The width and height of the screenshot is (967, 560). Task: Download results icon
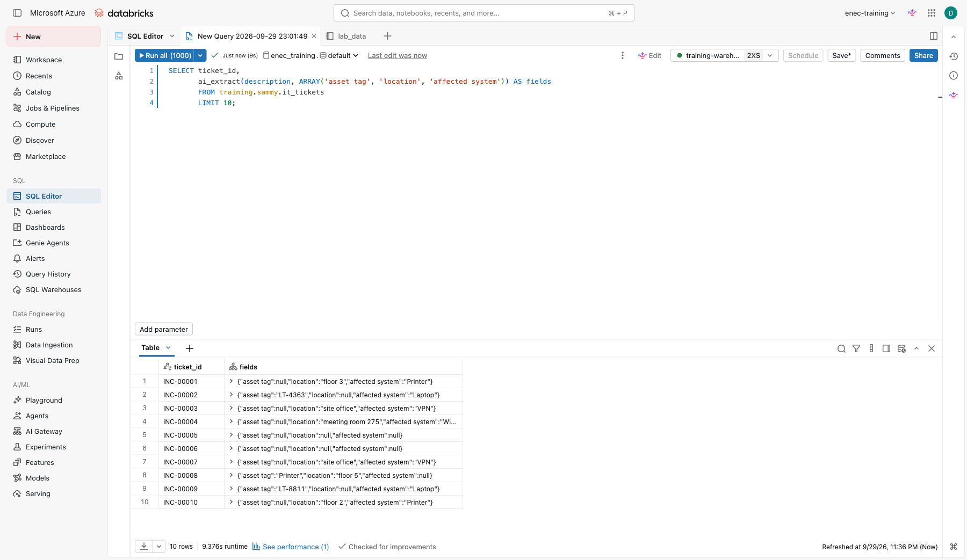tap(144, 546)
